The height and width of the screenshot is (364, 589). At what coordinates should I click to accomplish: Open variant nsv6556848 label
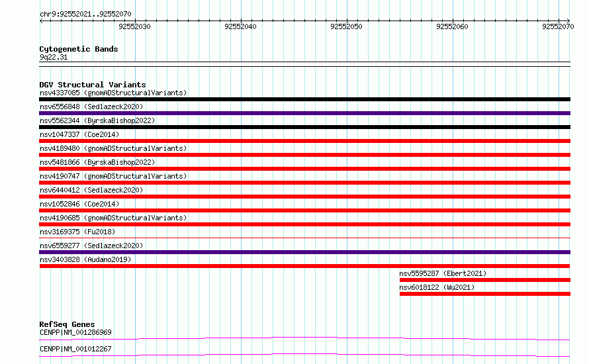click(x=91, y=107)
